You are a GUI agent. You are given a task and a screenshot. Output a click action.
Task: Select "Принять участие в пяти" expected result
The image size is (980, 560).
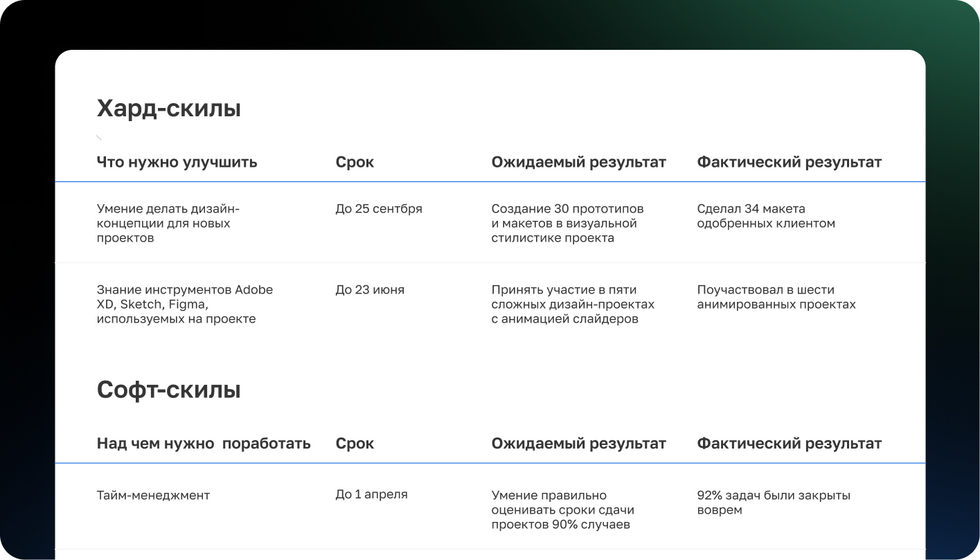[572, 304]
